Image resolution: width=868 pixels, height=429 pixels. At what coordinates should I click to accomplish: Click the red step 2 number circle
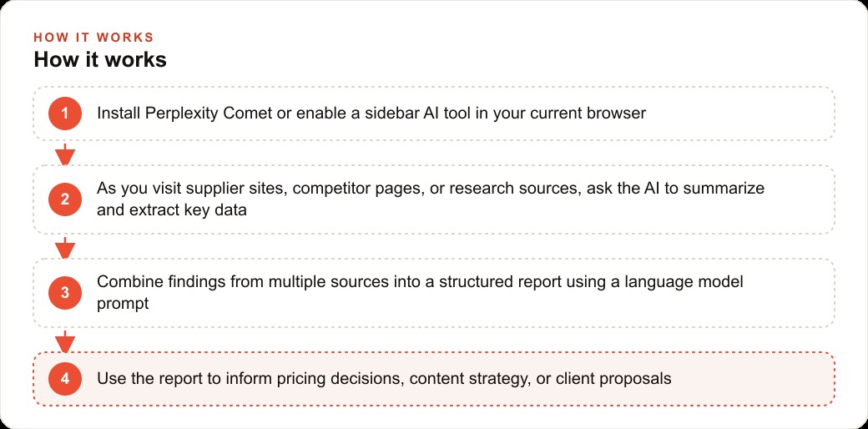click(x=65, y=199)
